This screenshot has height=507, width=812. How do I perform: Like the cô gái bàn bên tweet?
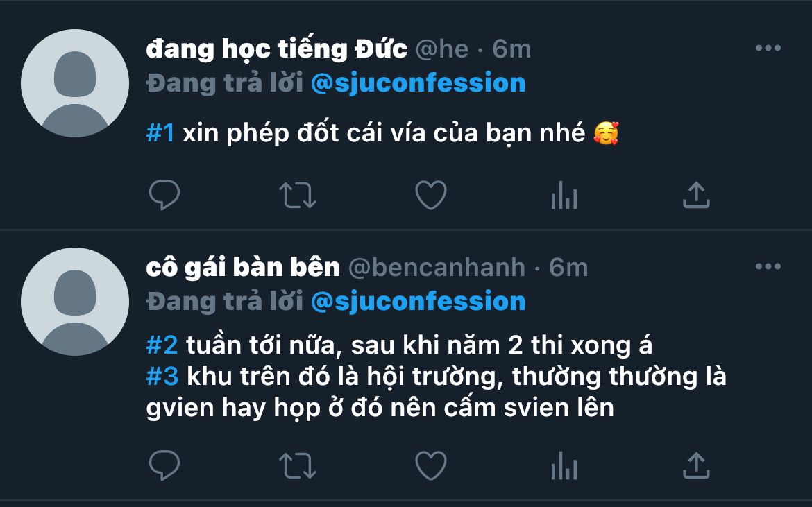pos(431,465)
